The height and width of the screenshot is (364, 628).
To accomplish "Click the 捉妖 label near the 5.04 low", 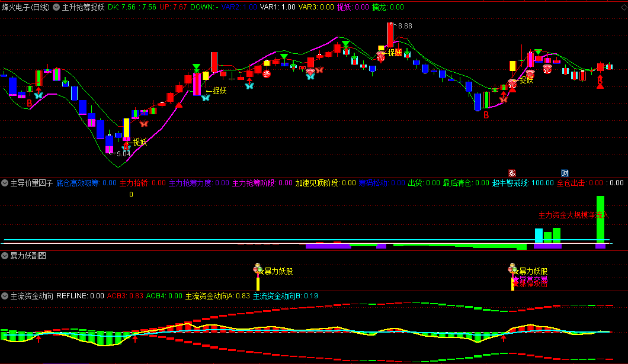I will click(x=140, y=143).
